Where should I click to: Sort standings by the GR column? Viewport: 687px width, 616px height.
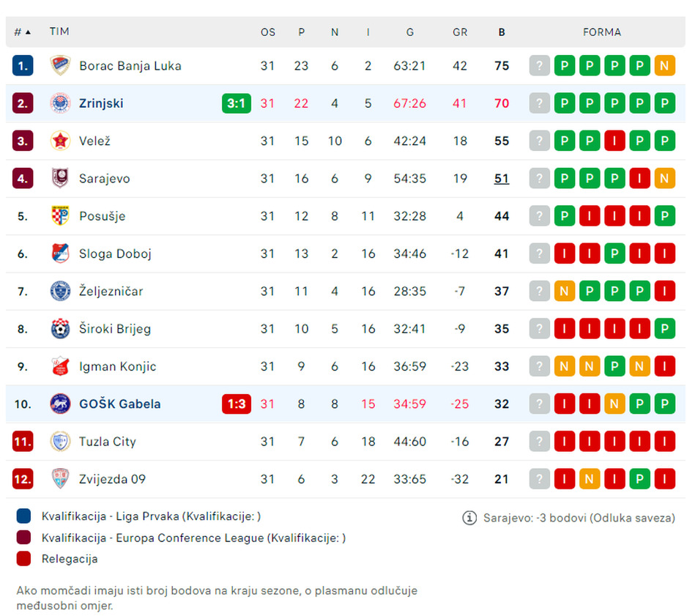point(460,32)
